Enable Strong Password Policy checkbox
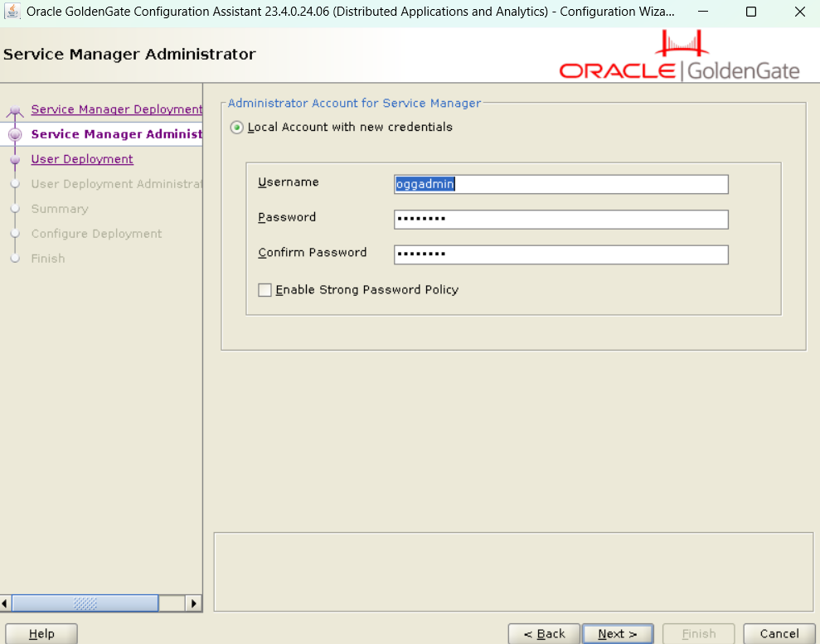Screen dimensions: 820x644 [x=265, y=290]
